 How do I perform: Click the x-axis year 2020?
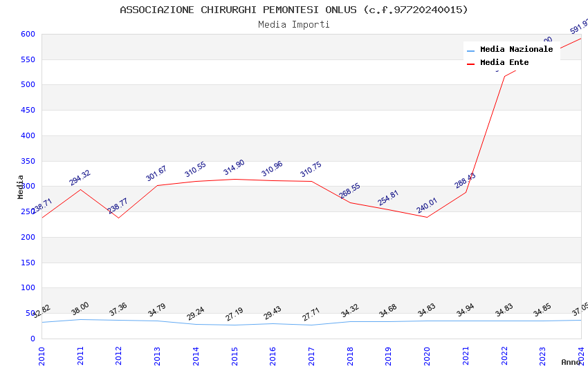click(427, 356)
